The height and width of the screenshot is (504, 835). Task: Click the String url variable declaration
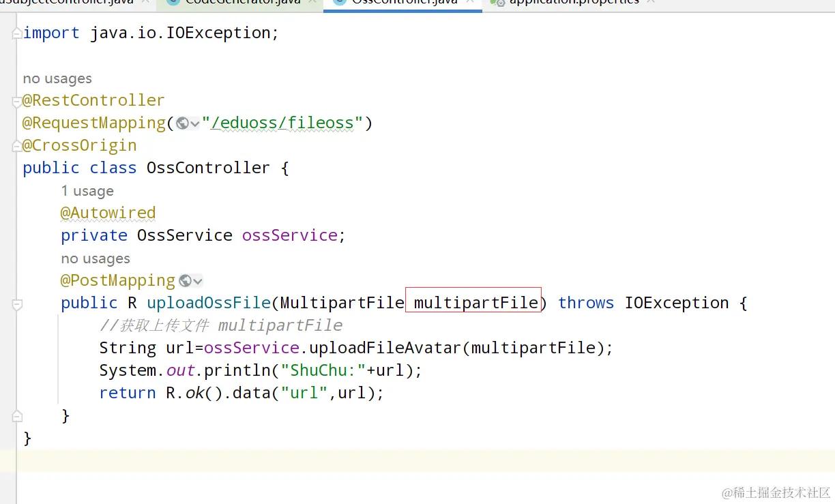(x=147, y=348)
